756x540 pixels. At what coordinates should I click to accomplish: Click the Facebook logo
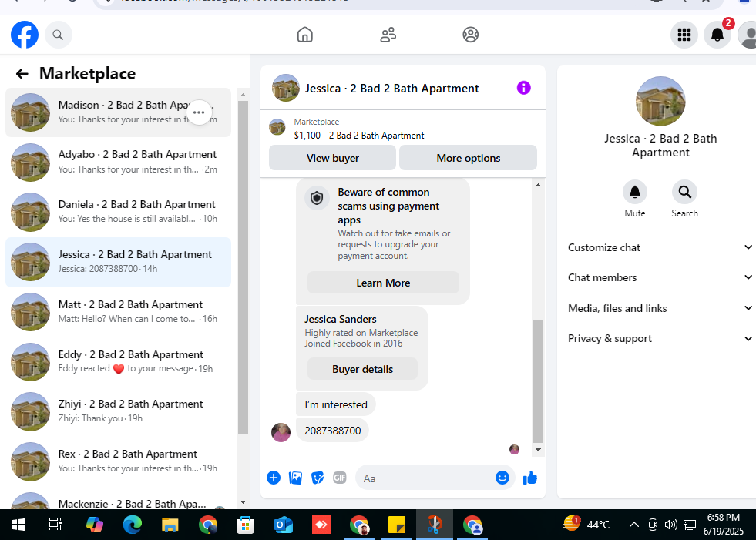(25, 35)
